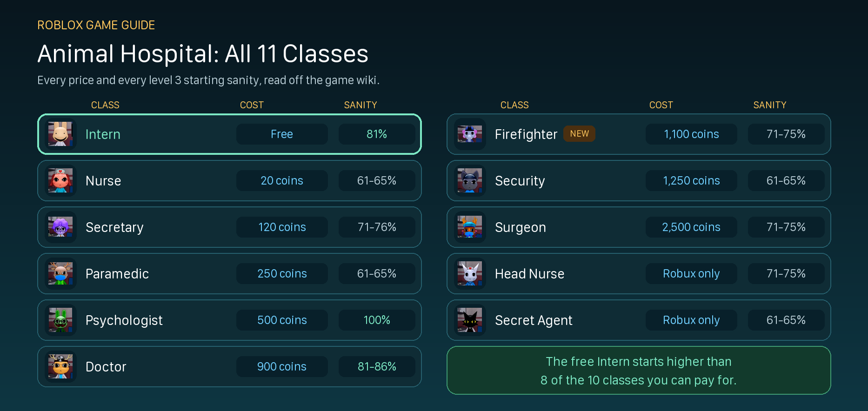Click the Secret Agent black cat avatar
The image size is (868, 411).
point(470,320)
